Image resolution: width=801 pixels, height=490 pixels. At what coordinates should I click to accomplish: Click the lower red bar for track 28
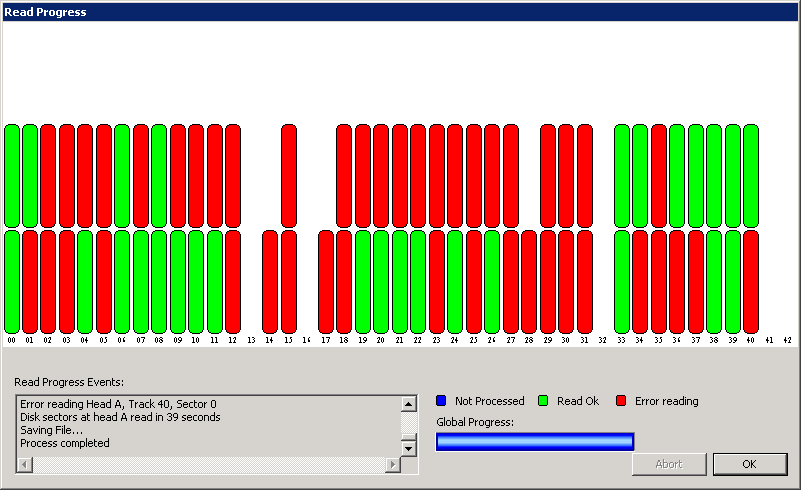click(529, 281)
